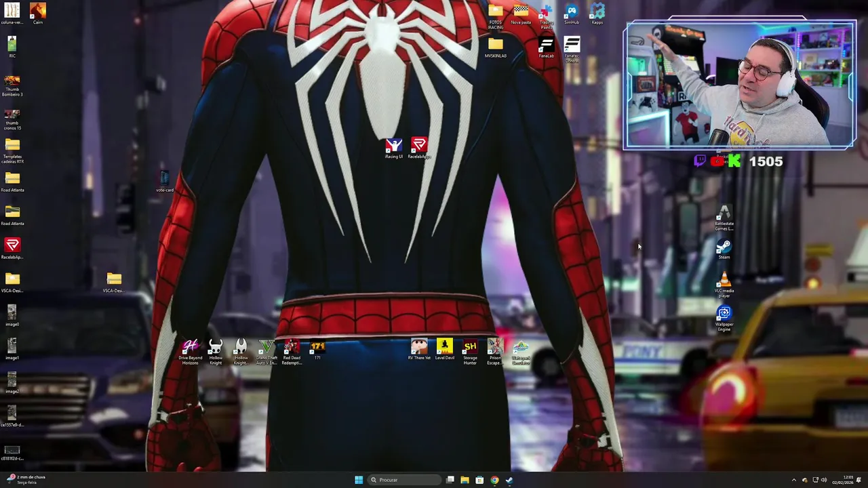Open File Explorer from the taskbar

pyautogui.click(x=465, y=480)
